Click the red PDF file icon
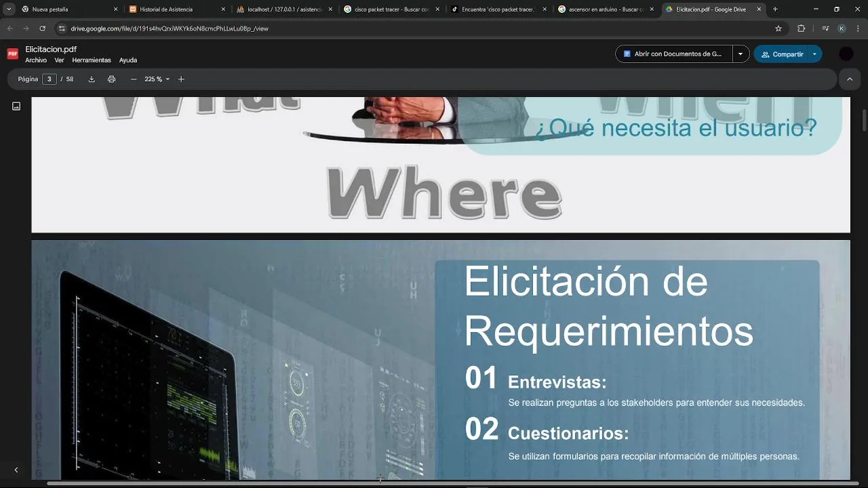 pyautogui.click(x=12, y=54)
